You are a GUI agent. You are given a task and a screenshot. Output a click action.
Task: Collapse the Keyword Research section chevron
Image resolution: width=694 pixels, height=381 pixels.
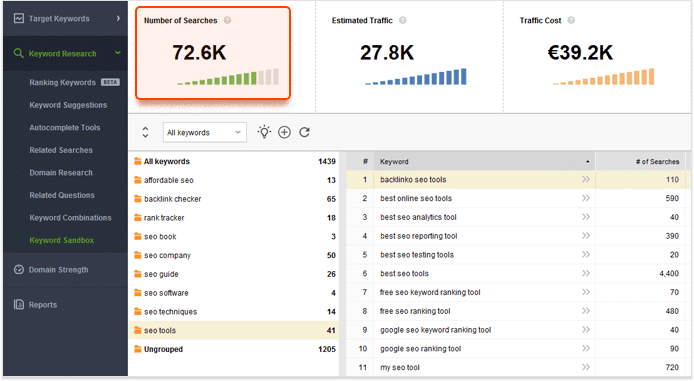(118, 53)
